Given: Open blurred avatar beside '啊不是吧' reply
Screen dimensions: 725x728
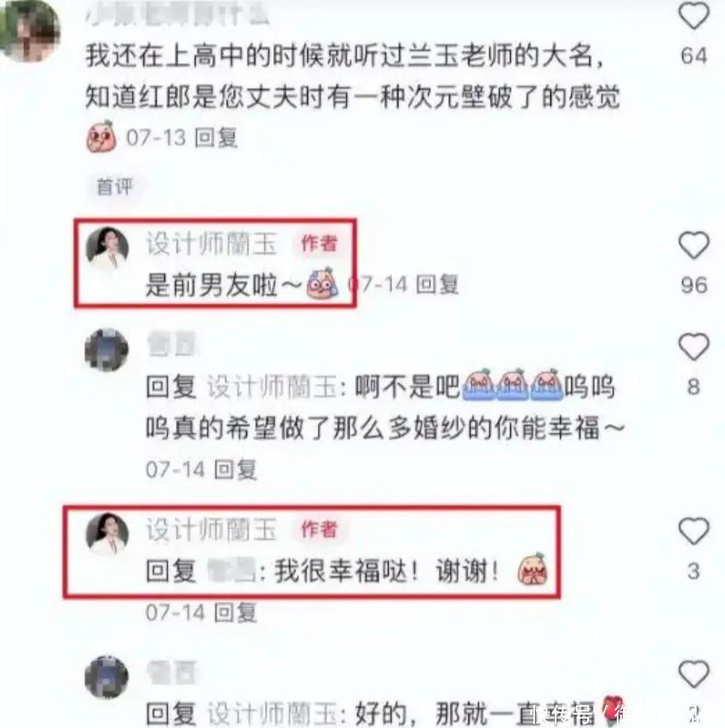Looking at the screenshot, I should point(107,350).
